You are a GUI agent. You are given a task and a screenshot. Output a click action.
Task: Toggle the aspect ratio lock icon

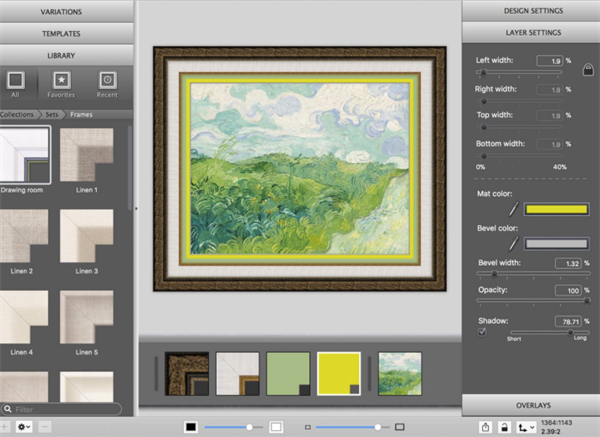tap(504, 427)
